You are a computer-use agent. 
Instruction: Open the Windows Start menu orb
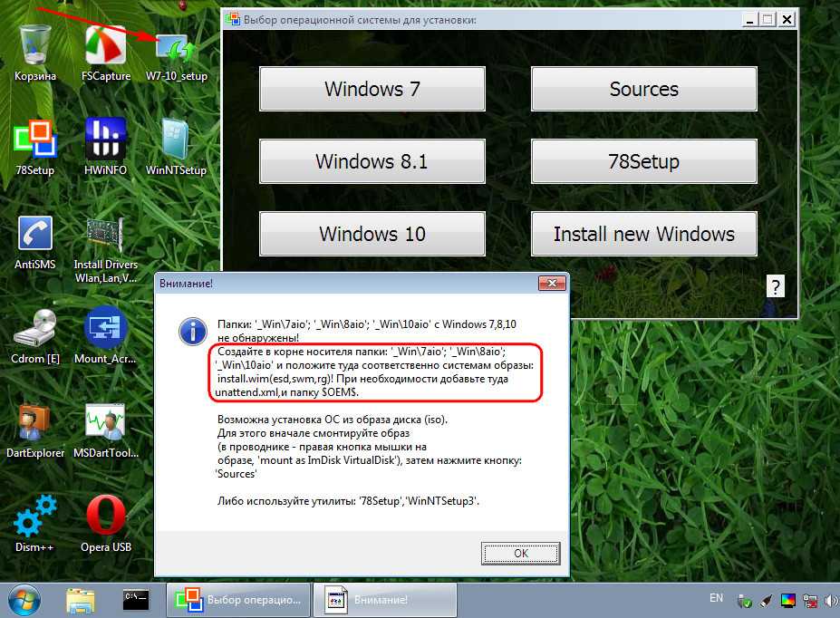pos(24,600)
